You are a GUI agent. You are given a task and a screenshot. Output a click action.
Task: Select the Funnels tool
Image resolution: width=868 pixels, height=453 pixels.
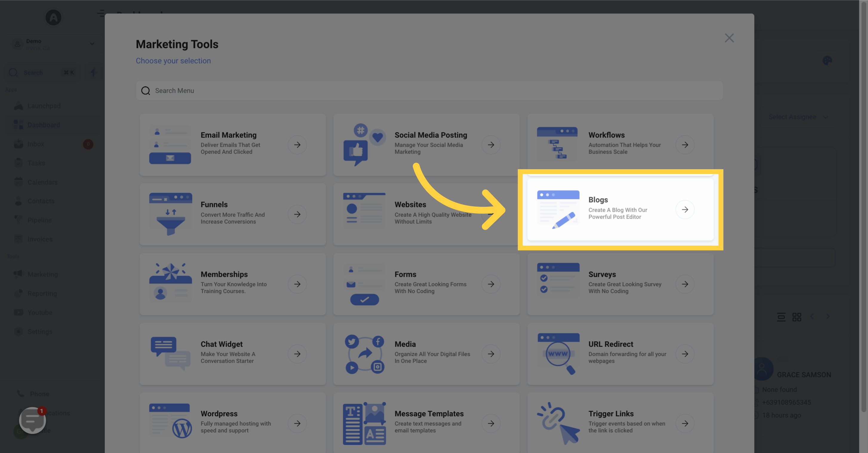(232, 215)
